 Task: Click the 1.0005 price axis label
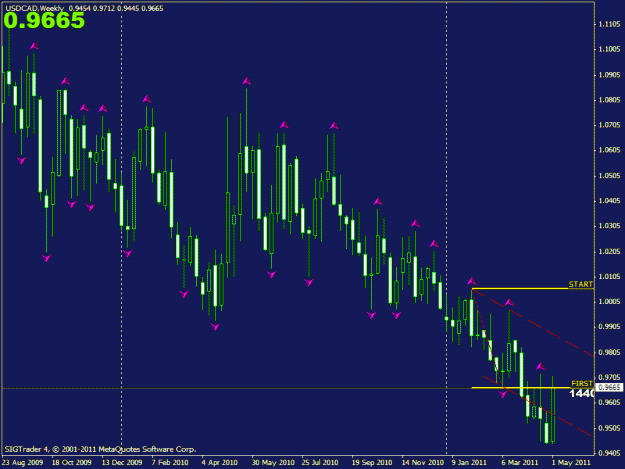609,302
